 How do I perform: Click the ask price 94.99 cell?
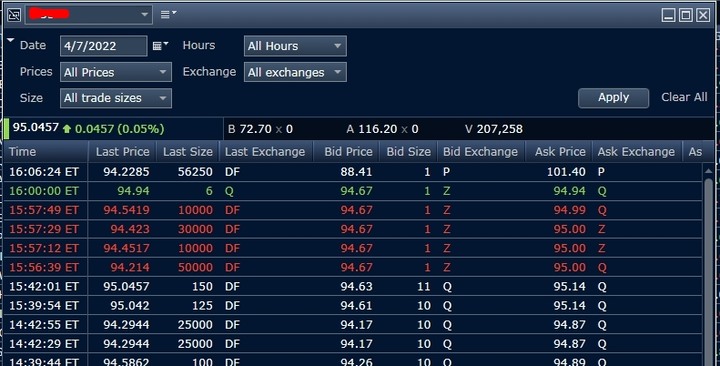click(x=558, y=210)
